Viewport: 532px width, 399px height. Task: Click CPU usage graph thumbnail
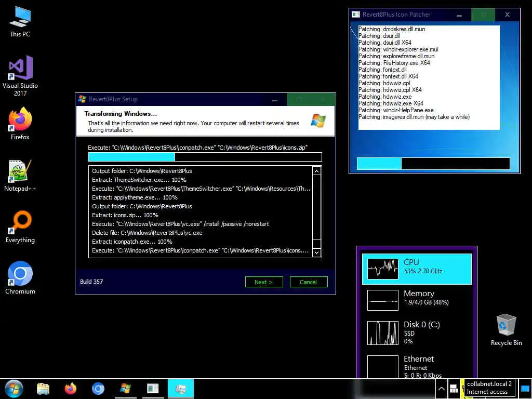pos(383,269)
